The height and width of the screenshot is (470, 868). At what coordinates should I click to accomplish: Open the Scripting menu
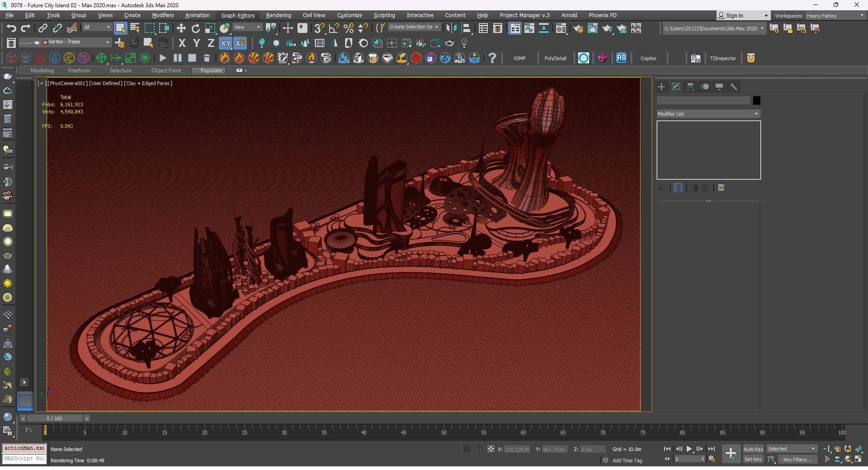[384, 15]
